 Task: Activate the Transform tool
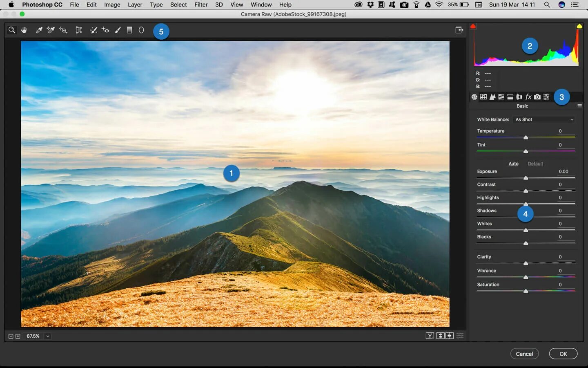[79, 30]
